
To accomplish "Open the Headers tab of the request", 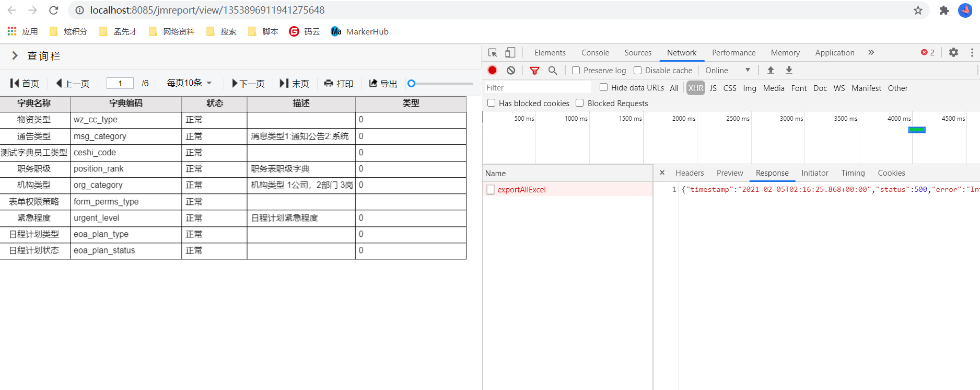I will (690, 173).
